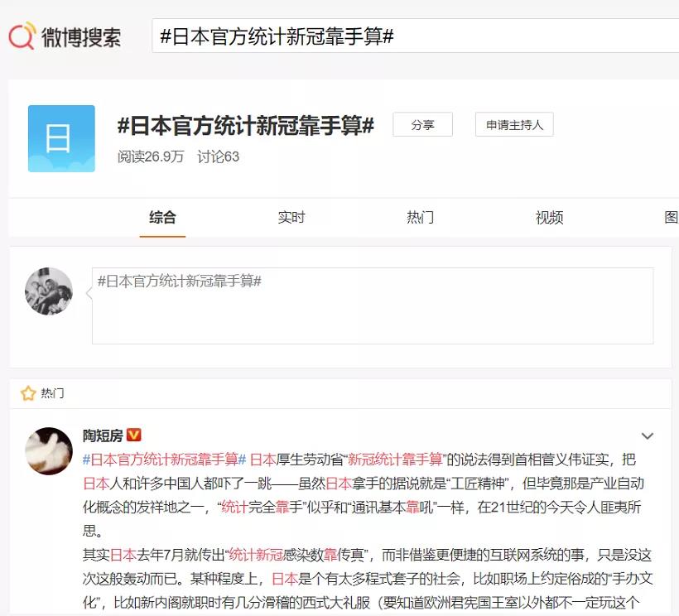
Task: Open the partially visible 图 tab
Action: (672, 217)
